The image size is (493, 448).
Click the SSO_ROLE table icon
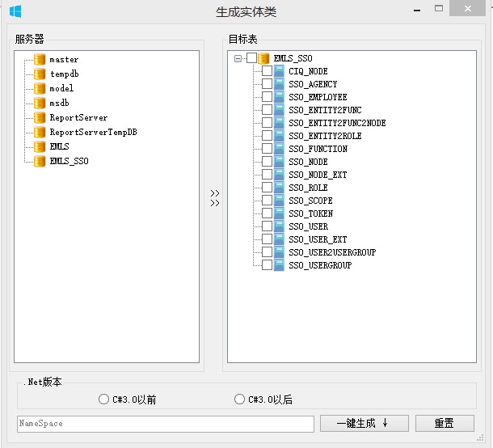[279, 188]
